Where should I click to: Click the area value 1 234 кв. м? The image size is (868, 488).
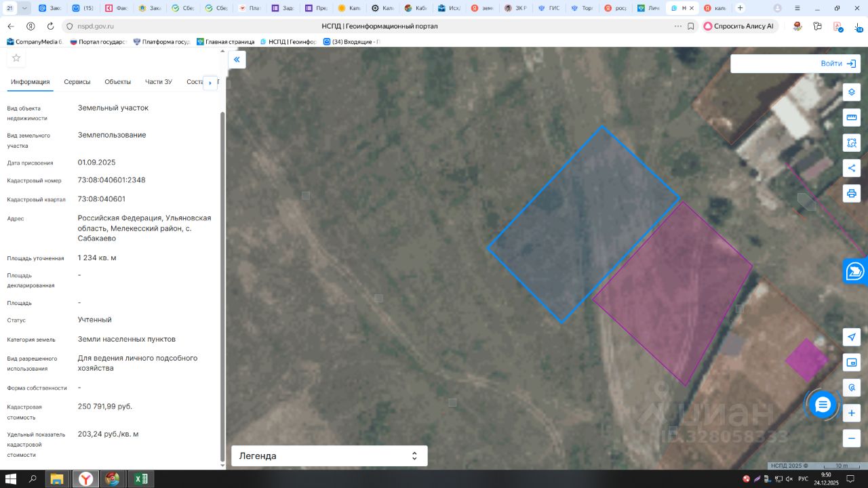point(97,258)
